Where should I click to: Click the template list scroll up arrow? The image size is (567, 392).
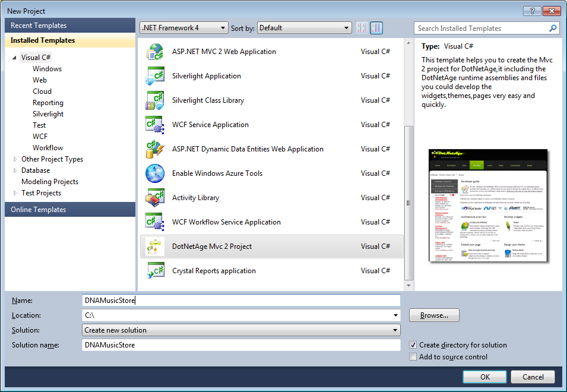pos(408,43)
